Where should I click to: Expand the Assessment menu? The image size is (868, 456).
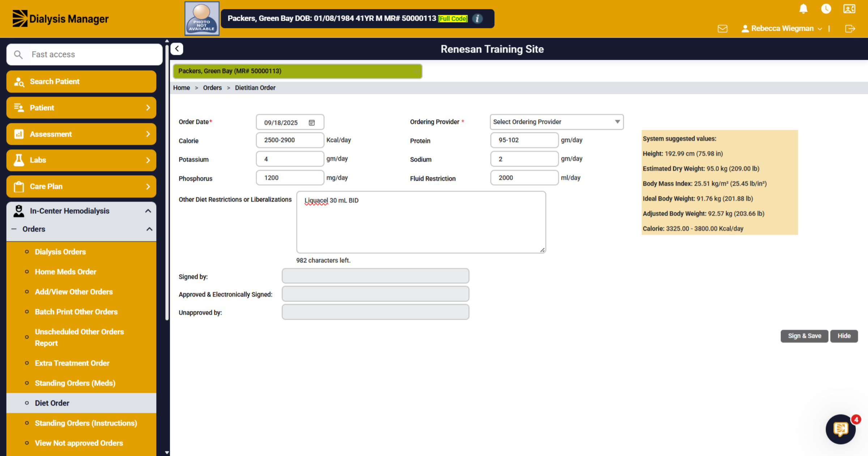point(81,134)
